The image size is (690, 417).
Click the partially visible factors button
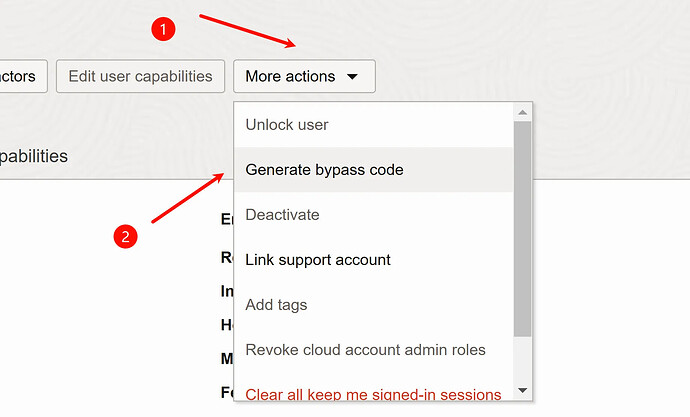[23, 77]
